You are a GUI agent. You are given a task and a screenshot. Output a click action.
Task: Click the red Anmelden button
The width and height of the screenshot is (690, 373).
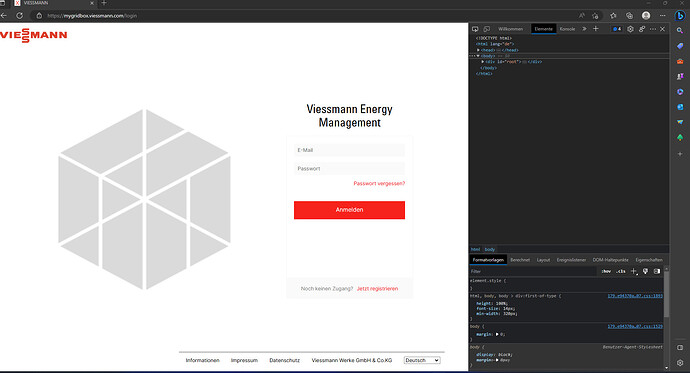[349, 210]
